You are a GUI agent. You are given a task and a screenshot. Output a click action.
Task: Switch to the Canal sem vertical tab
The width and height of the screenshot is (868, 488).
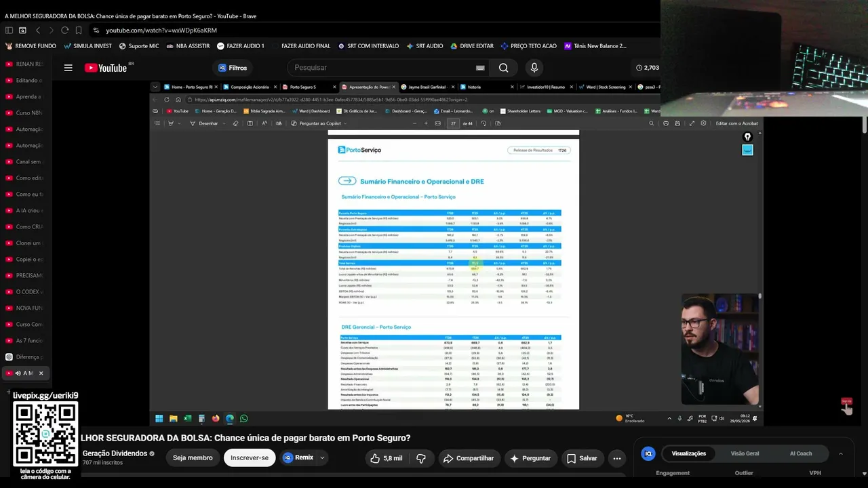pos(24,162)
